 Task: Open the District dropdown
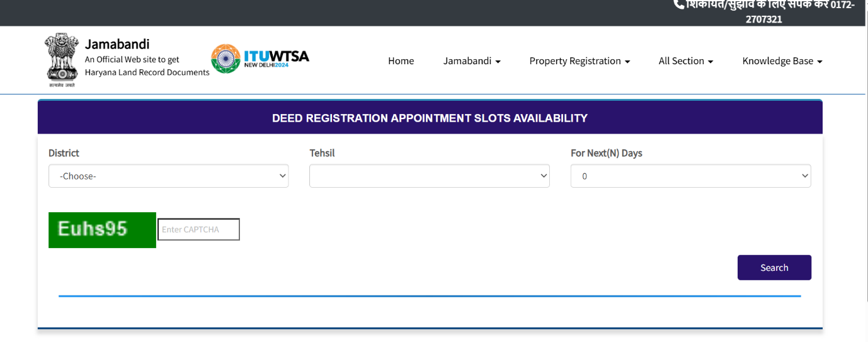tap(168, 176)
